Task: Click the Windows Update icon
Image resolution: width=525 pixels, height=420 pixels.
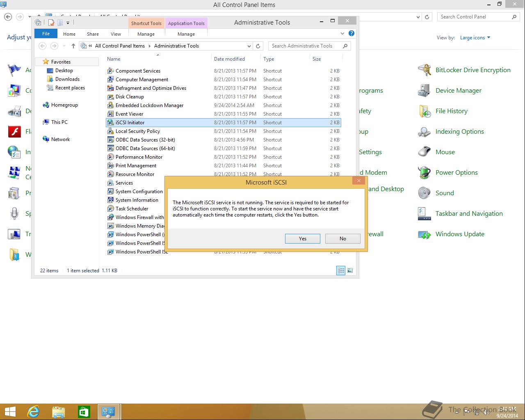Action: [x=425, y=234]
